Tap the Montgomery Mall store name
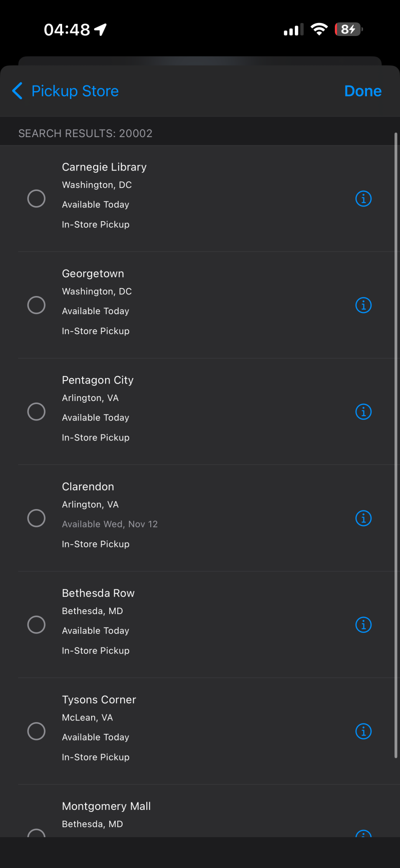The width and height of the screenshot is (400, 868). [x=106, y=806]
